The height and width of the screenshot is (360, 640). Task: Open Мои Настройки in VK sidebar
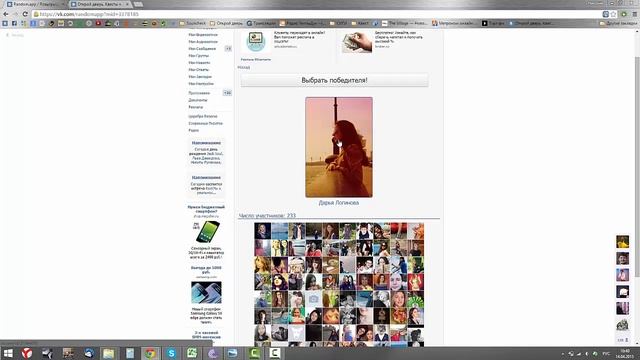pos(201,84)
